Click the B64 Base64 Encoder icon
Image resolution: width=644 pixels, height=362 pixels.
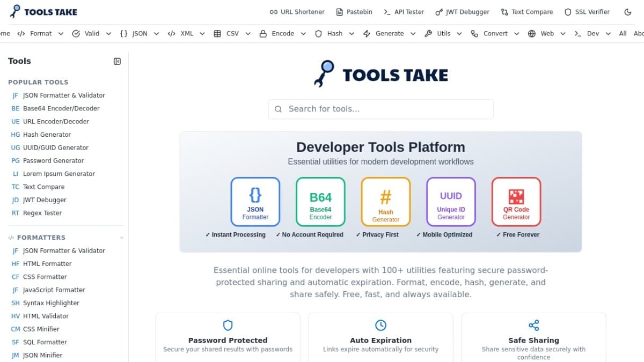tap(320, 197)
